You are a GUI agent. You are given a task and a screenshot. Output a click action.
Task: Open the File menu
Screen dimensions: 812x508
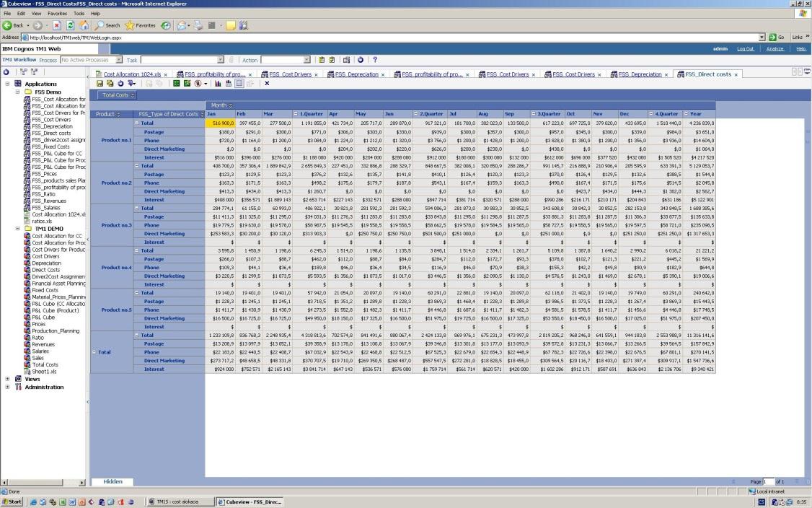click(x=7, y=14)
